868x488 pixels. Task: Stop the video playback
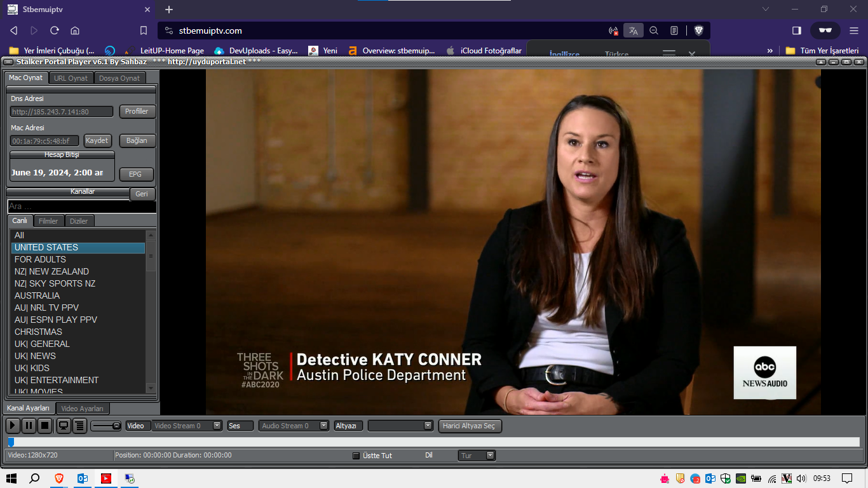coord(44,426)
